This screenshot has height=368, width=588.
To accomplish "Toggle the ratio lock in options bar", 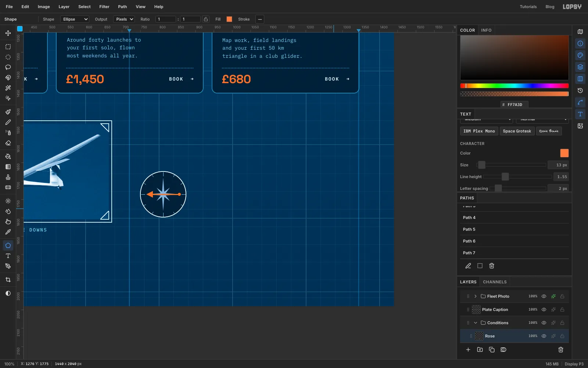I will point(206,19).
